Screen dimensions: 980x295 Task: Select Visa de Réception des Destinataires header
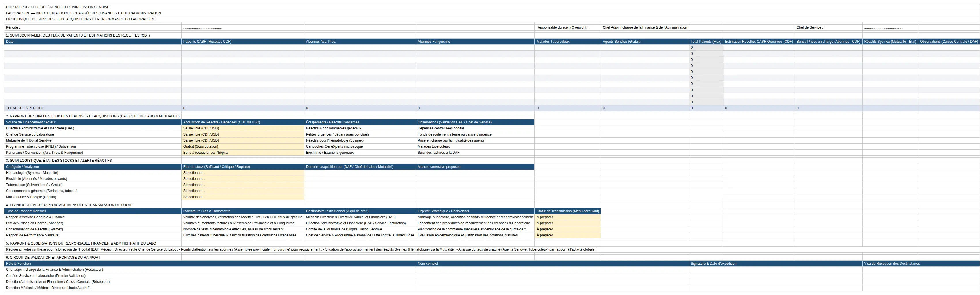point(921,264)
